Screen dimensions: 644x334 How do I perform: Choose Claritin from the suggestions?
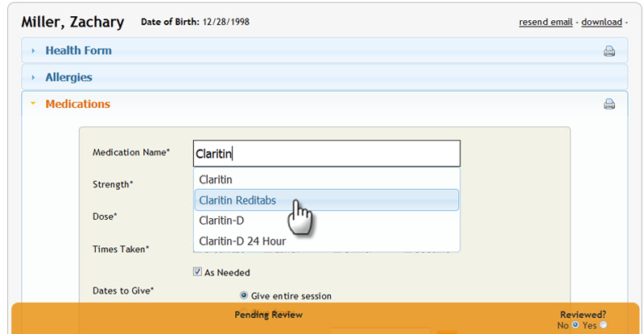(x=327, y=179)
